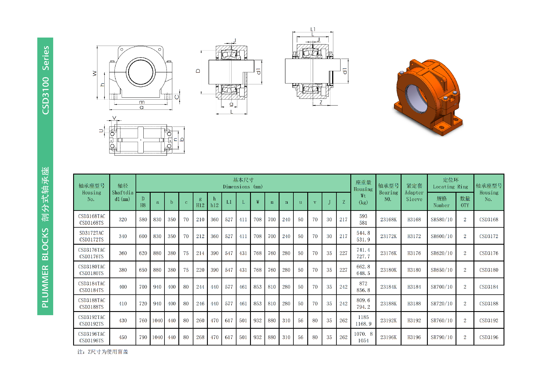Click adapter sleeve H3188
555x392 pixels.
click(414, 304)
